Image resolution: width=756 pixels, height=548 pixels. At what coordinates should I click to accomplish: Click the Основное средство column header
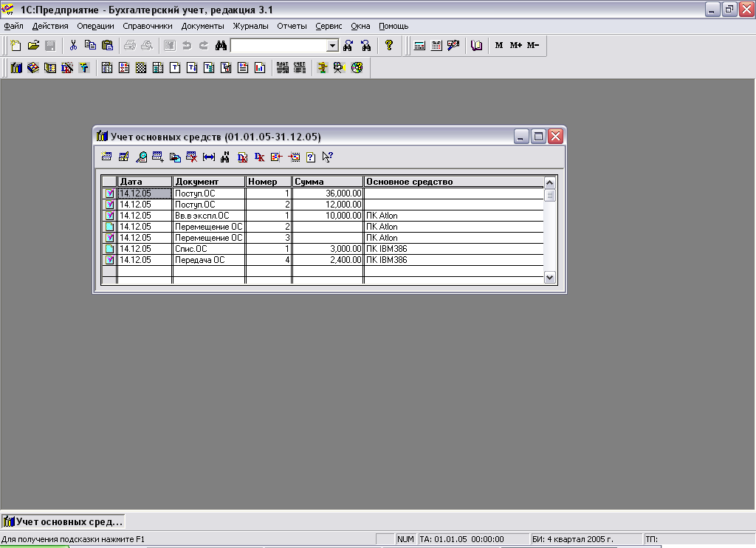(x=454, y=182)
